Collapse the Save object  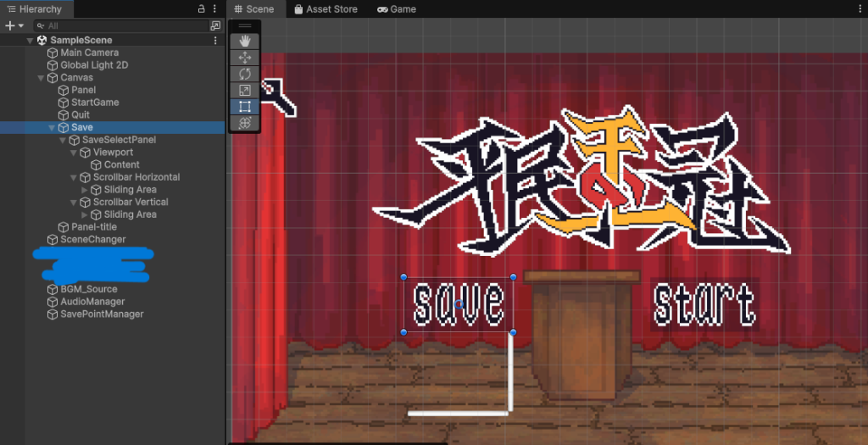coord(52,128)
